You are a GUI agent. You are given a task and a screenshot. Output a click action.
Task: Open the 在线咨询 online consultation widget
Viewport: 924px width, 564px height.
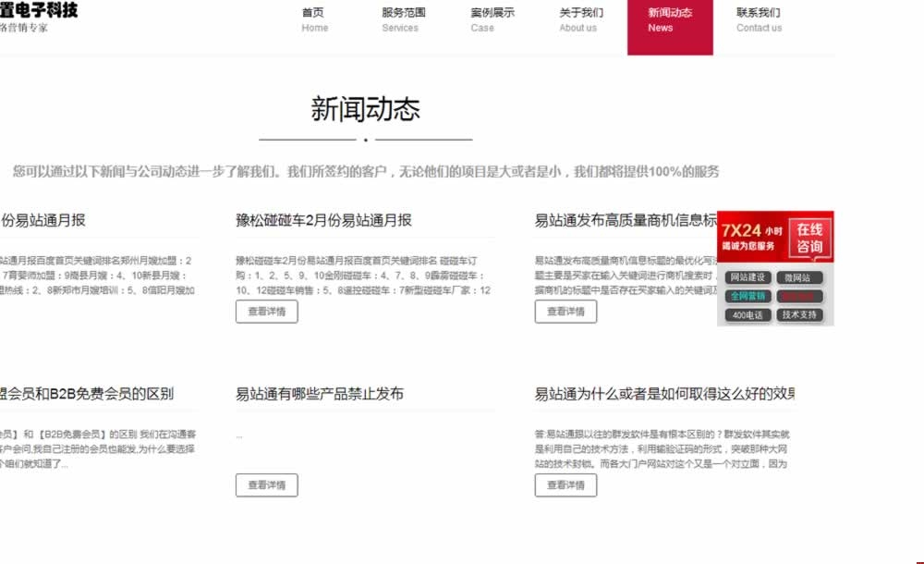point(811,238)
